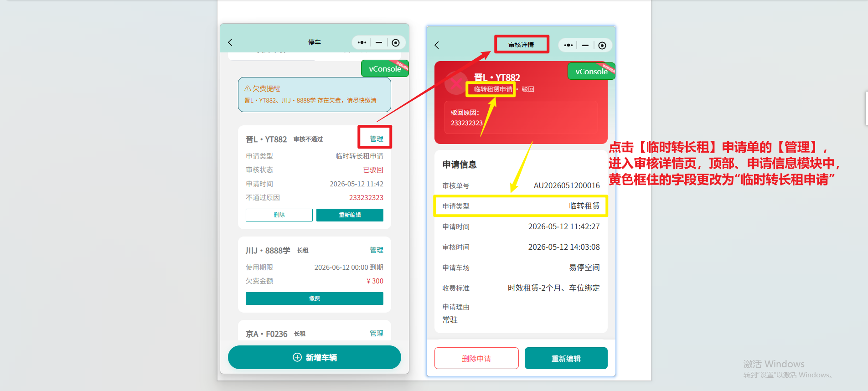This screenshot has height=391, width=868.
Task: Click 审核不通过 tag beside 晋L·YT882
Action: click(308, 139)
